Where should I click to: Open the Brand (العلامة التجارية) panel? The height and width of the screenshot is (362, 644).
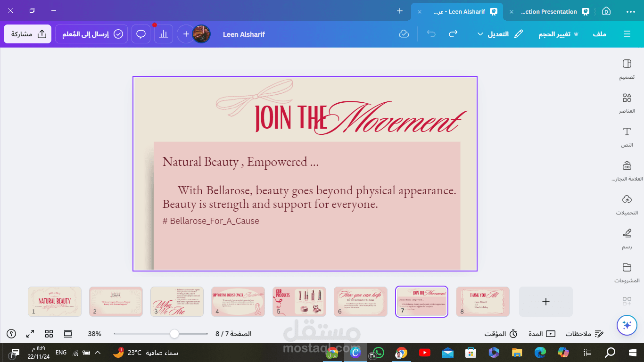pyautogui.click(x=627, y=171)
